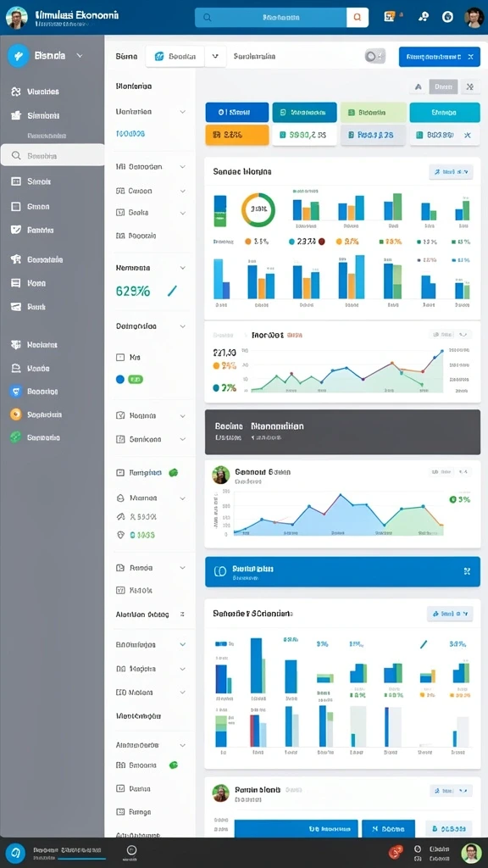Click the dark gray banner heading
Screen dimensions: 488x868
pyautogui.click(x=259, y=426)
